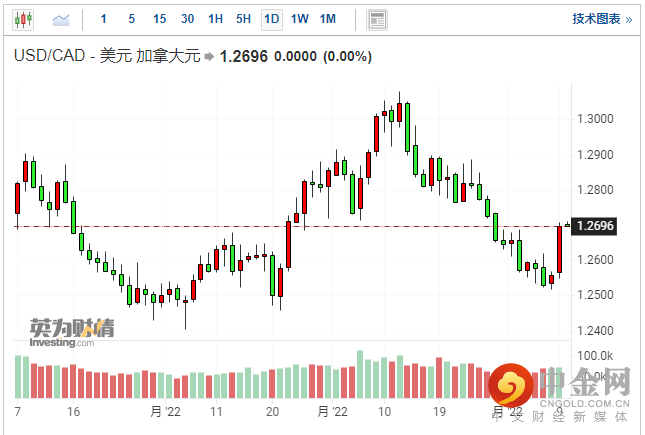
Task: Select the 5 minute interval
Action: (x=131, y=19)
